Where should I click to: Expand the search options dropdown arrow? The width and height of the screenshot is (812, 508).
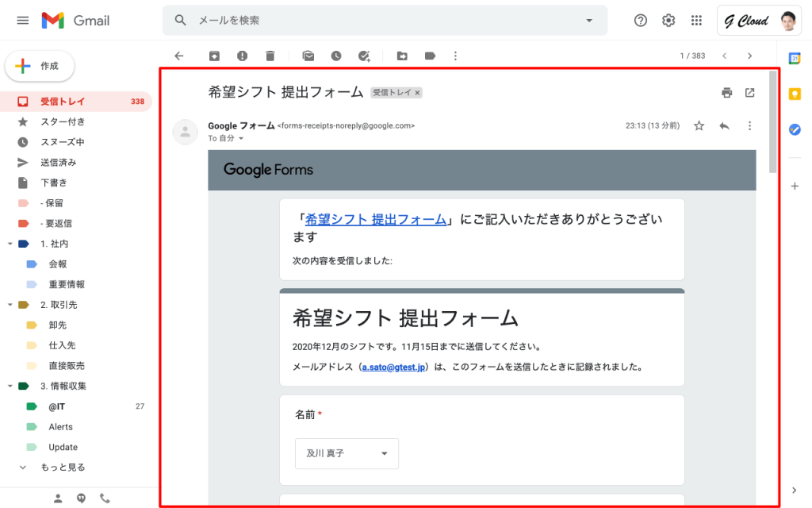pyautogui.click(x=588, y=21)
